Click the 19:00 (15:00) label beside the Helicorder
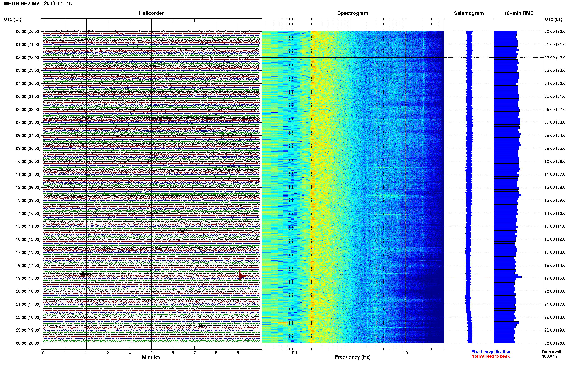 28,278
